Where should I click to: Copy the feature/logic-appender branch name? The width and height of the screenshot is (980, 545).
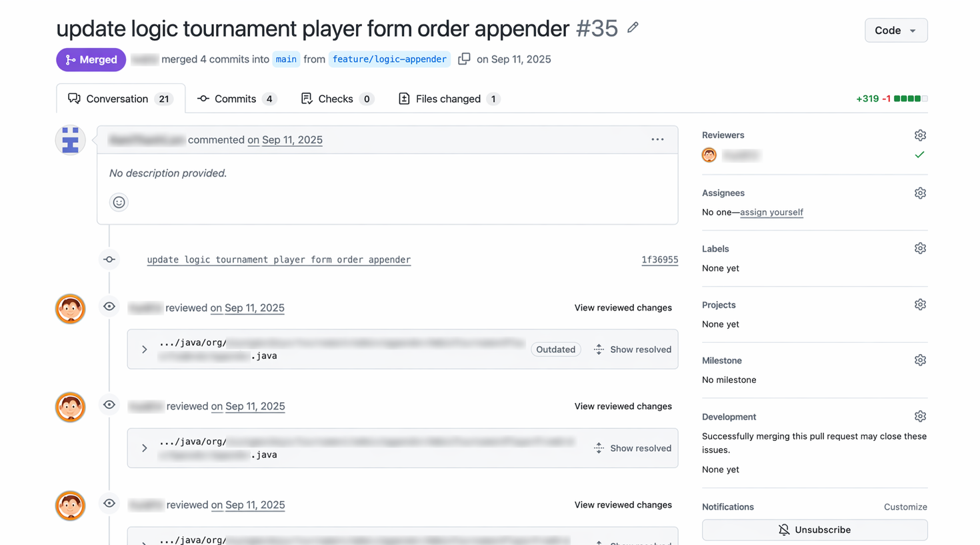tap(464, 59)
